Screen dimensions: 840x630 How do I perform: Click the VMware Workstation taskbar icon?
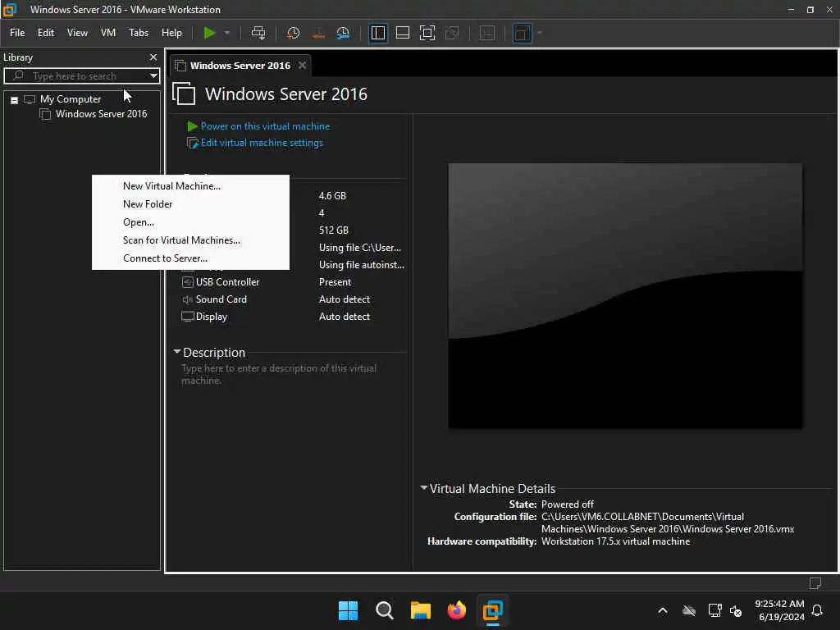point(493,610)
